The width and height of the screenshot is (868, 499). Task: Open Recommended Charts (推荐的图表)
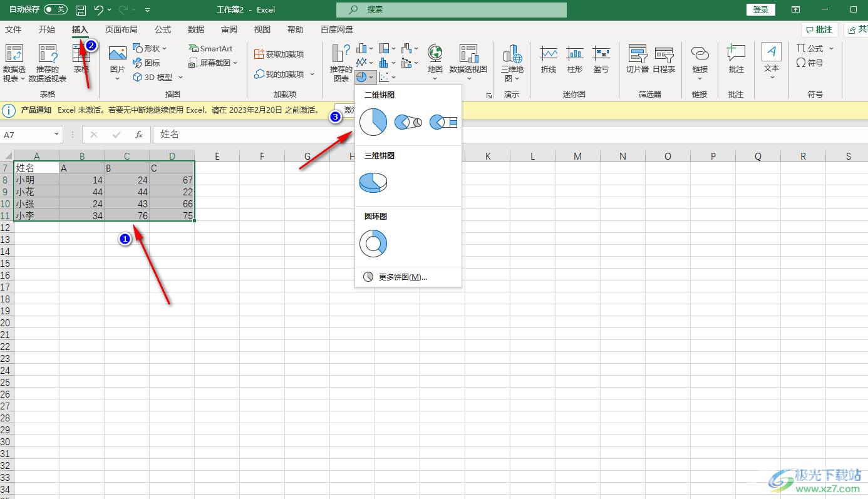pos(341,63)
